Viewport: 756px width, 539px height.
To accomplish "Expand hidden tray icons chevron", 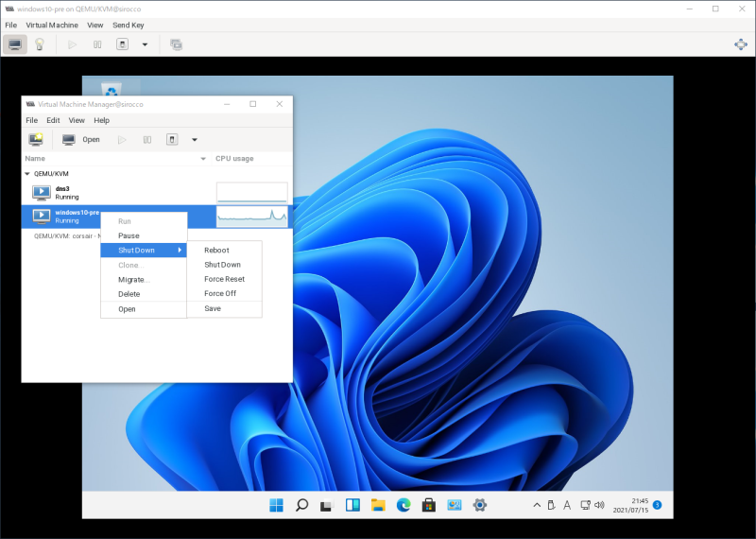I will pyautogui.click(x=537, y=505).
